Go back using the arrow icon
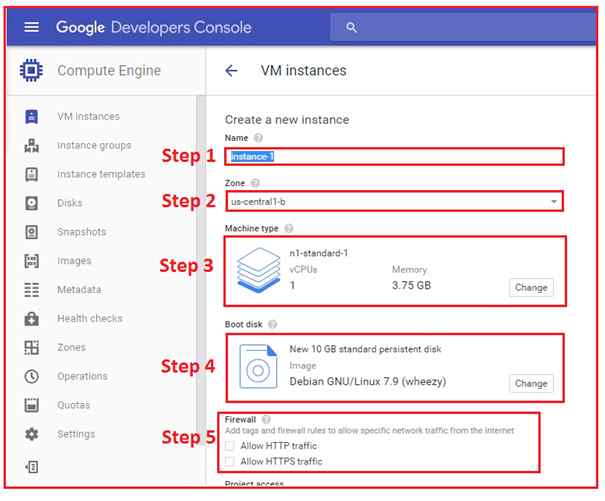605x501 pixels. (231, 71)
